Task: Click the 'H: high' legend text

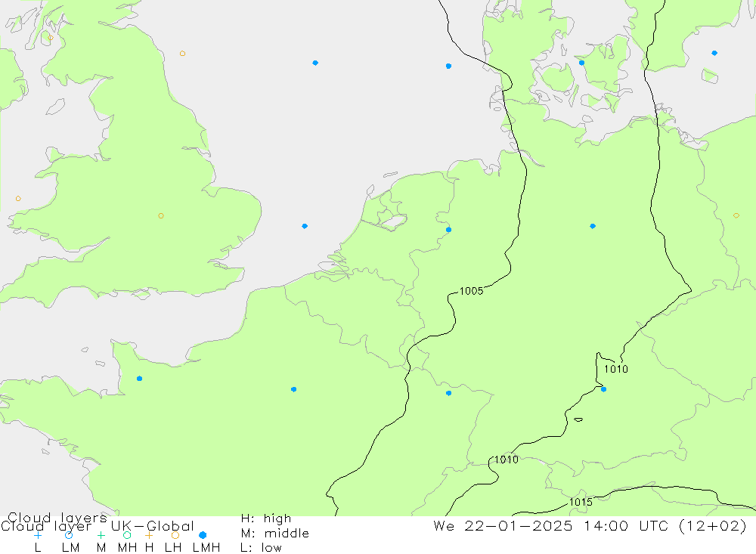Action: point(266,518)
